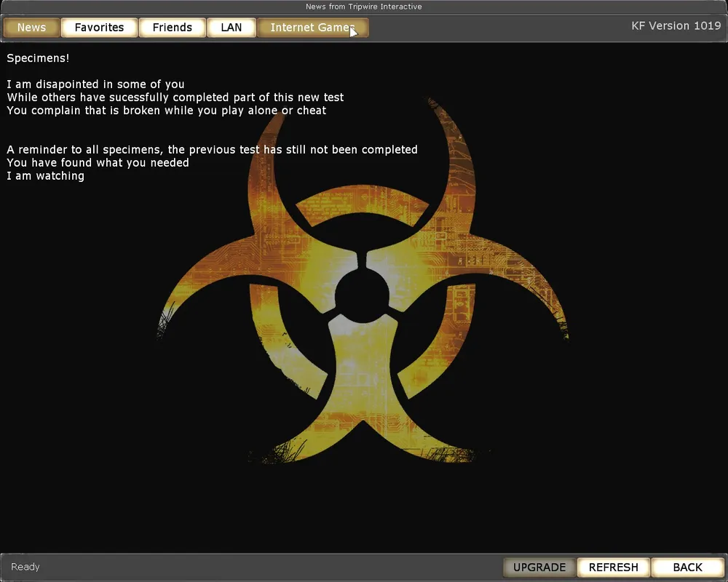Click the I am watching text
The height and width of the screenshot is (582, 728).
pyautogui.click(x=45, y=176)
